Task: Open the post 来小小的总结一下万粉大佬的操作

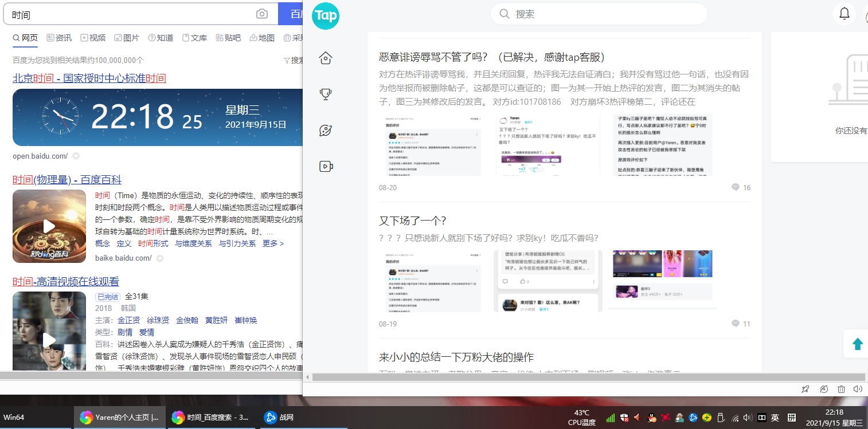Action: pos(456,357)
